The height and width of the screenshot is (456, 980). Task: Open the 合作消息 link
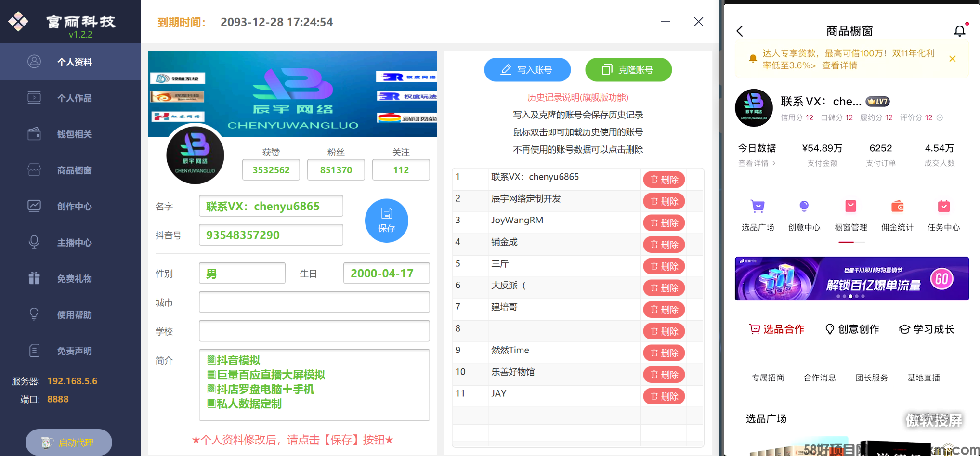820,378
